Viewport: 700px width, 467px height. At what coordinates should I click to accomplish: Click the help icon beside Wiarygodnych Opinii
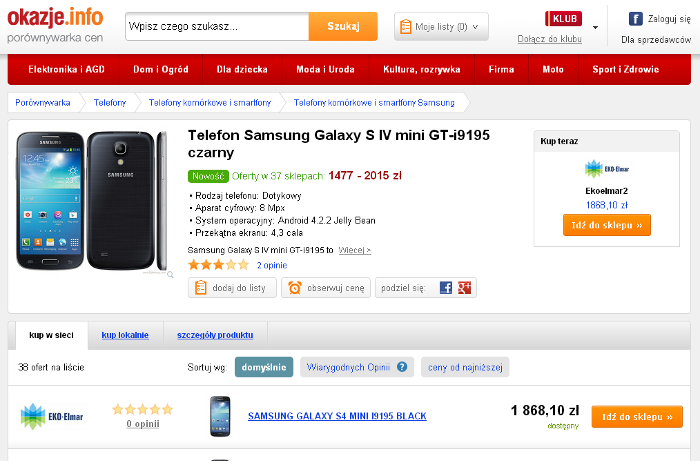click(x=402, y=367)
